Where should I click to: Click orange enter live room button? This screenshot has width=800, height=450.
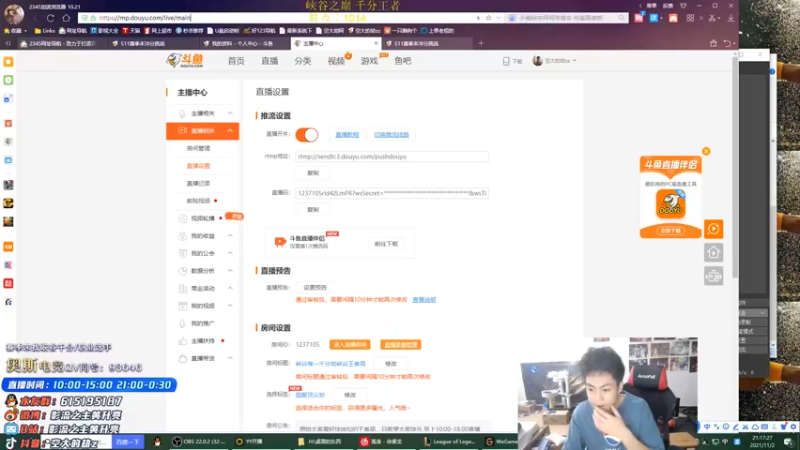pyautogui.click(x=349, y=345)
